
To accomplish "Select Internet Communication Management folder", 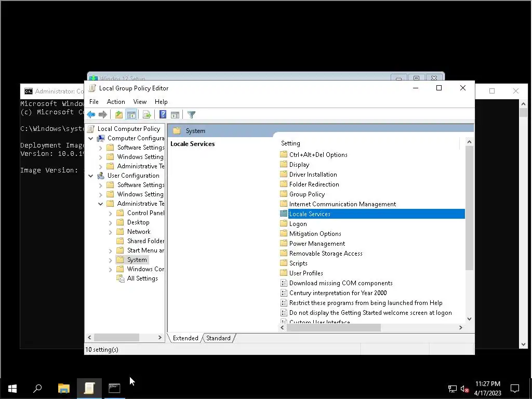I will tap(342, 204).
